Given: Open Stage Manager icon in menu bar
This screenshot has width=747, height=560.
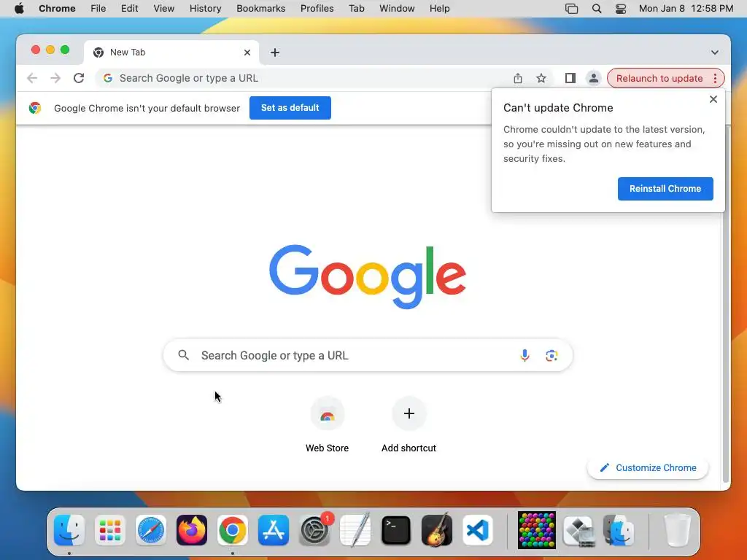Looking at the screenshot, I should (571, 9).
